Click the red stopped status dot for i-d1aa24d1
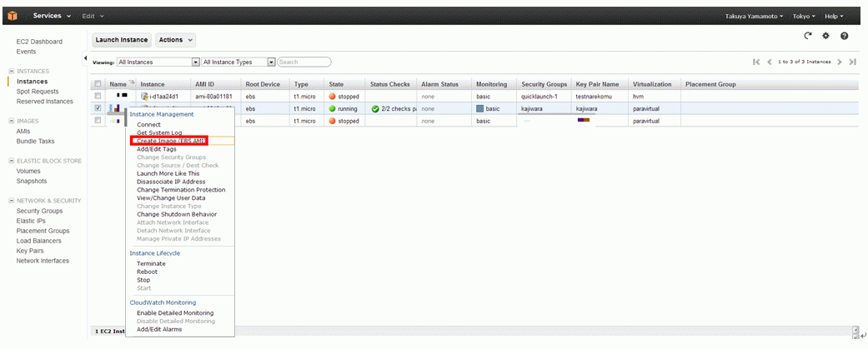This screenshot has width=868, height=349. click(333, 97)
